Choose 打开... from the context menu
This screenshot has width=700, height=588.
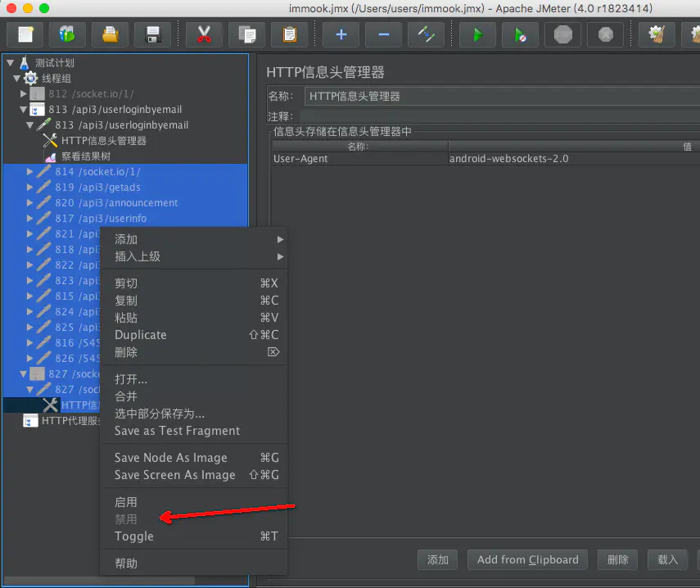pos(194,379)
